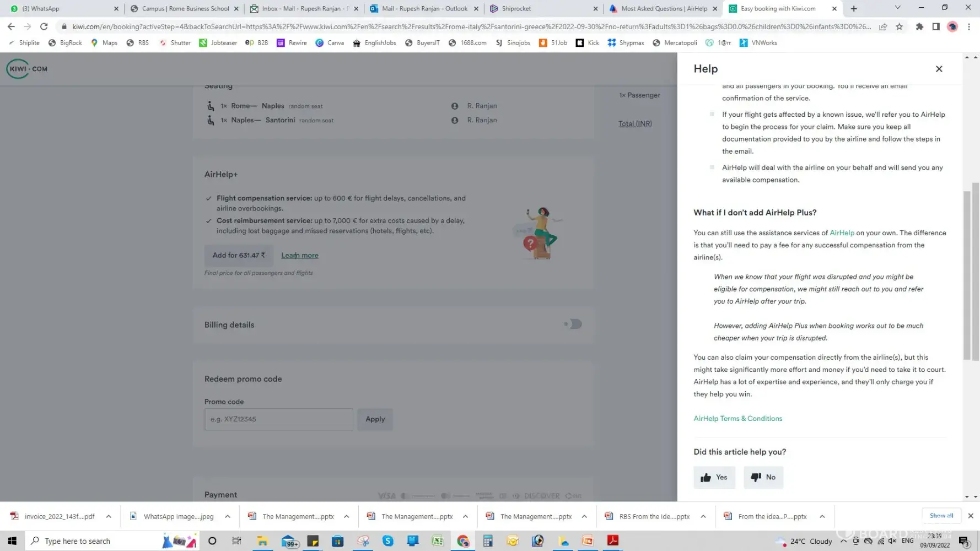Switch to the Shiprocket tab
This screenshot has width=980, height=551.
(x=544, y=8)
